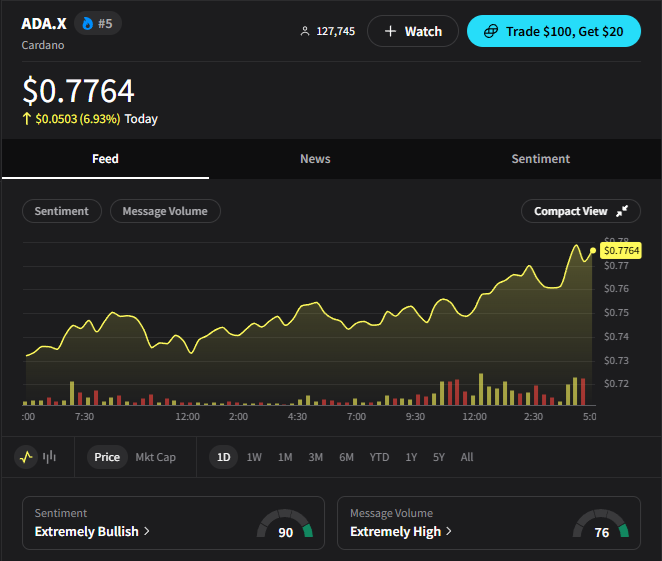The width and height of the screenshot is (662, 561).
Task: Click the Compact View collapse arrows icon
Action: pos(622,211)
